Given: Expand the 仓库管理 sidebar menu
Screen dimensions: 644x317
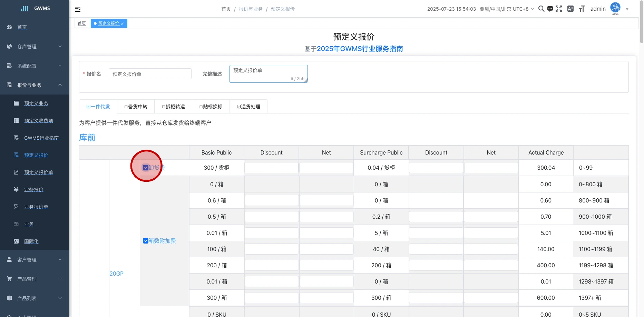Looking at the screenshot, I should (35, 47).
